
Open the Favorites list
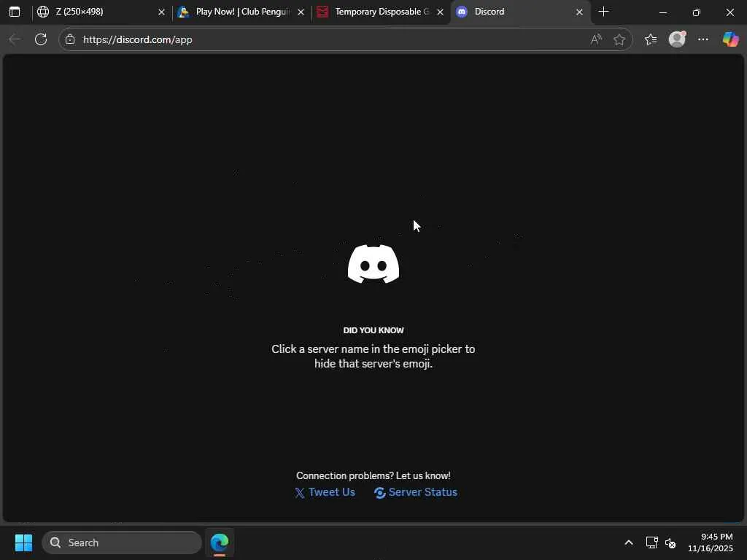coord(651,39)
